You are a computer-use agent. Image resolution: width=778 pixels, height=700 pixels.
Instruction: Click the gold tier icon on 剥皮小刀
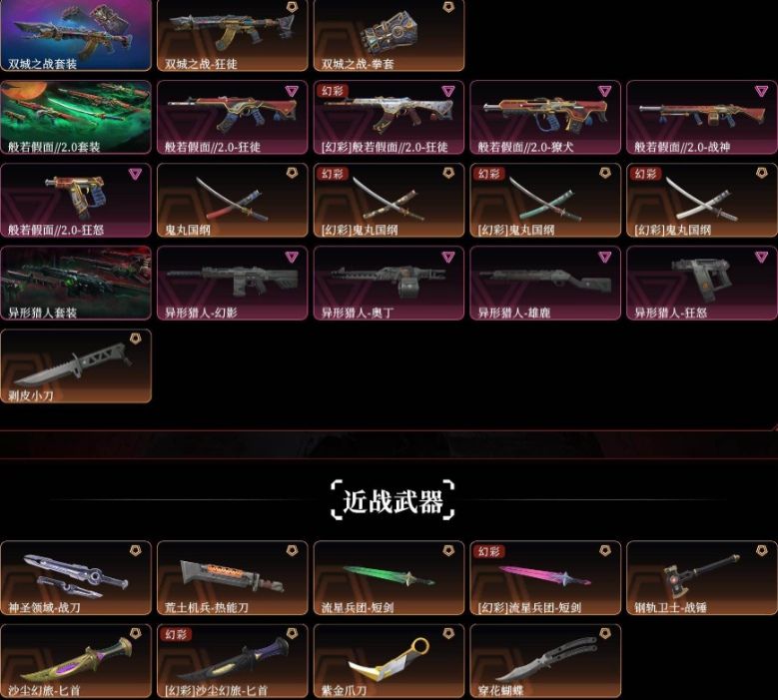136,339
